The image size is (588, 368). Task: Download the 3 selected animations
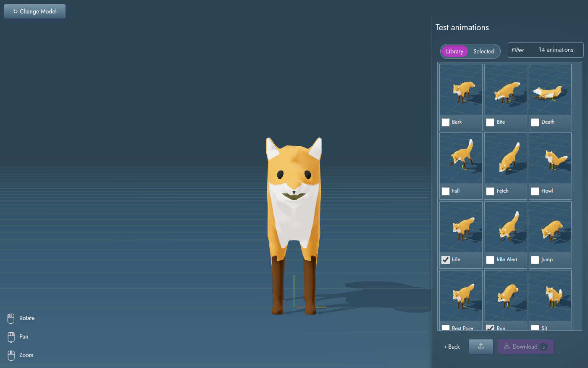pos(526,347)
